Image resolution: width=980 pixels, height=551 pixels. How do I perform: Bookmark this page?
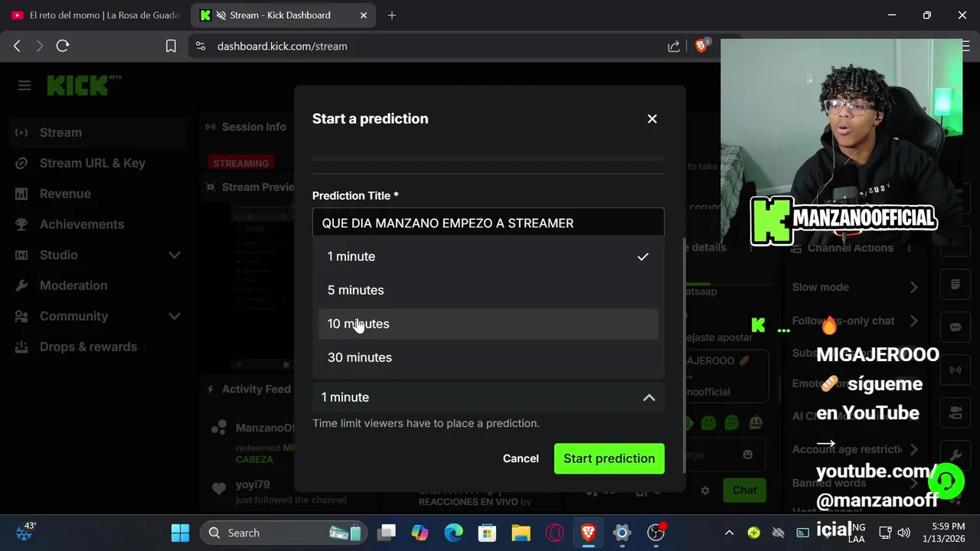(171, 46)
